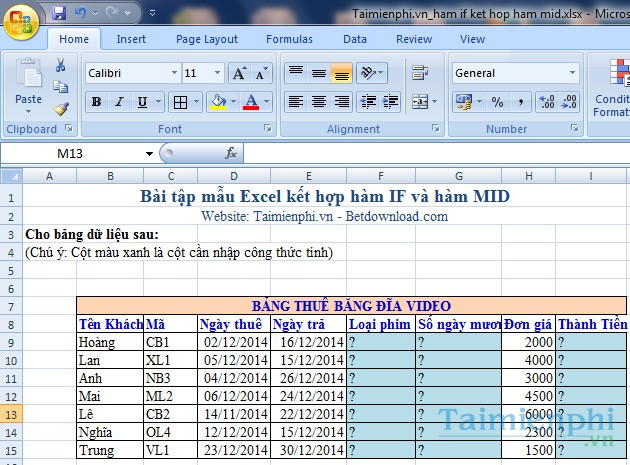Switch to the Formulas tab

click(288, 39)
